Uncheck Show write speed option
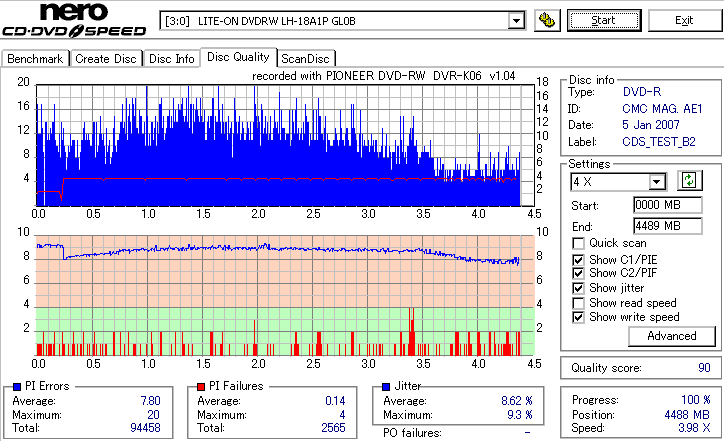Screen dimensions: 724x441 [578, 317]
